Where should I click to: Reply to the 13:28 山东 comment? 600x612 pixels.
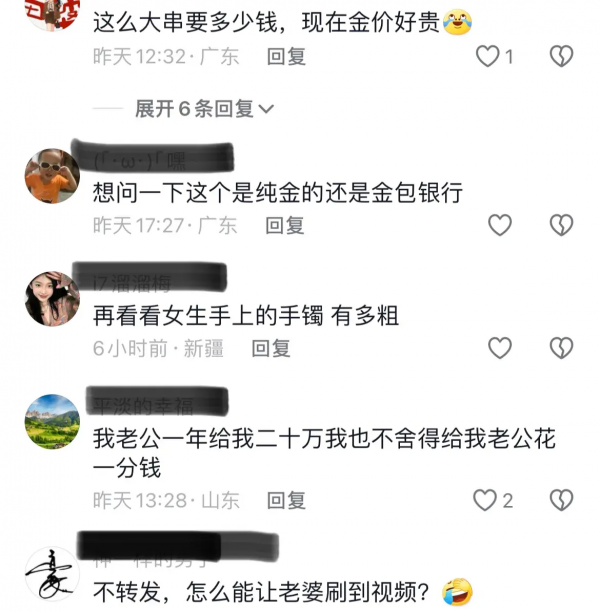287,500
